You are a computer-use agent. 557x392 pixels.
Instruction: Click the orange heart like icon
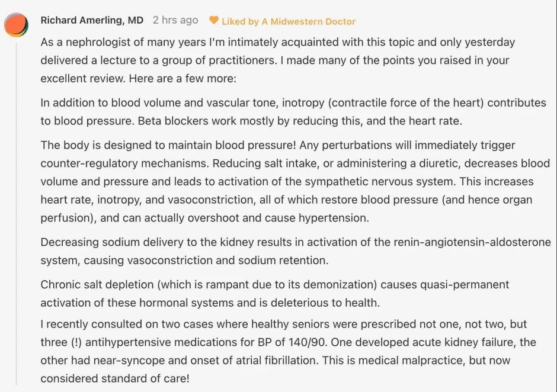[x=214, y=21]
